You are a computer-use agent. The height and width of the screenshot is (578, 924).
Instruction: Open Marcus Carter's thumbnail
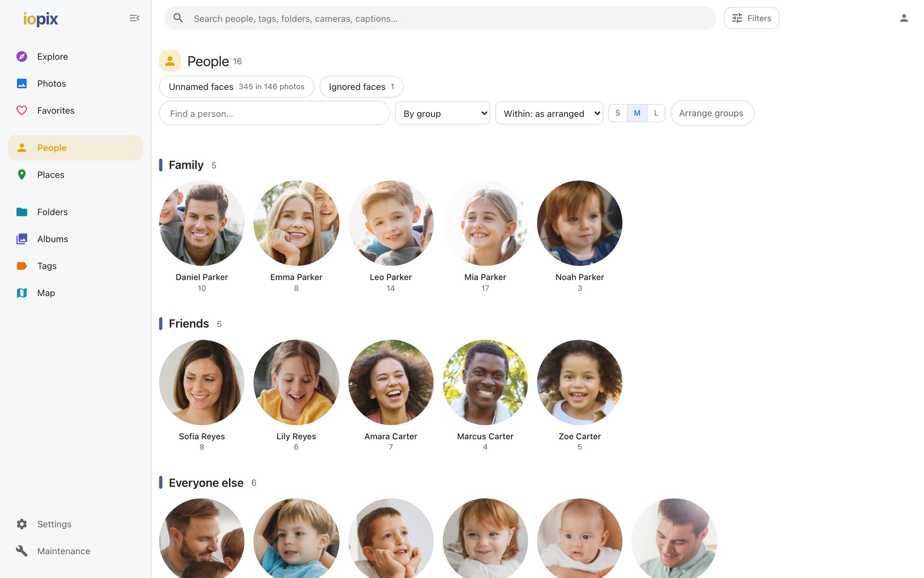[x=485, y=382]
